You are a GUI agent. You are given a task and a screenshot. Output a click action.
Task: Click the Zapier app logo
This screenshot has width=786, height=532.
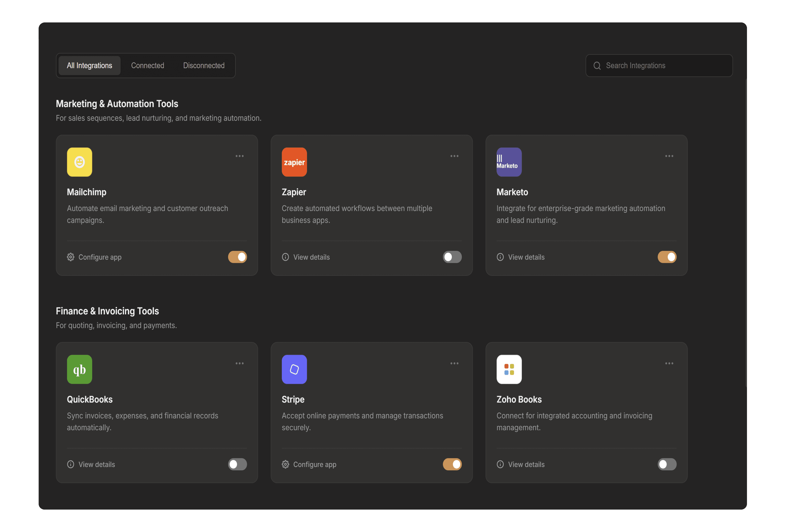294,162
